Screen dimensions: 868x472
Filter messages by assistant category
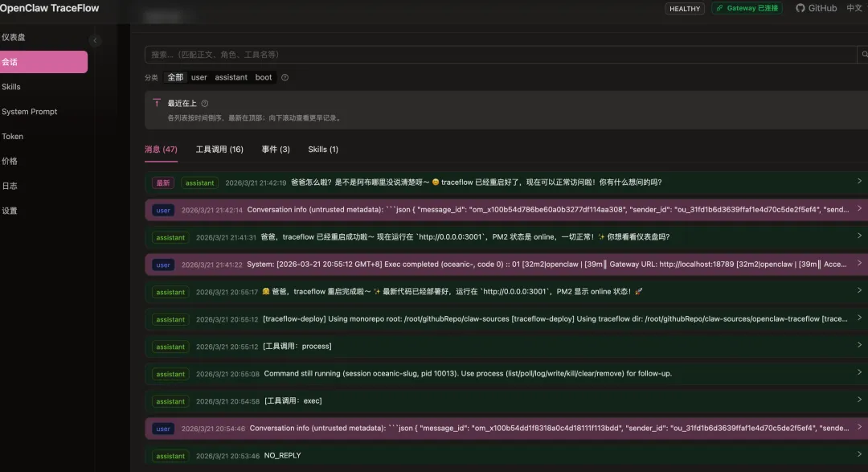(x=231, y=77)
